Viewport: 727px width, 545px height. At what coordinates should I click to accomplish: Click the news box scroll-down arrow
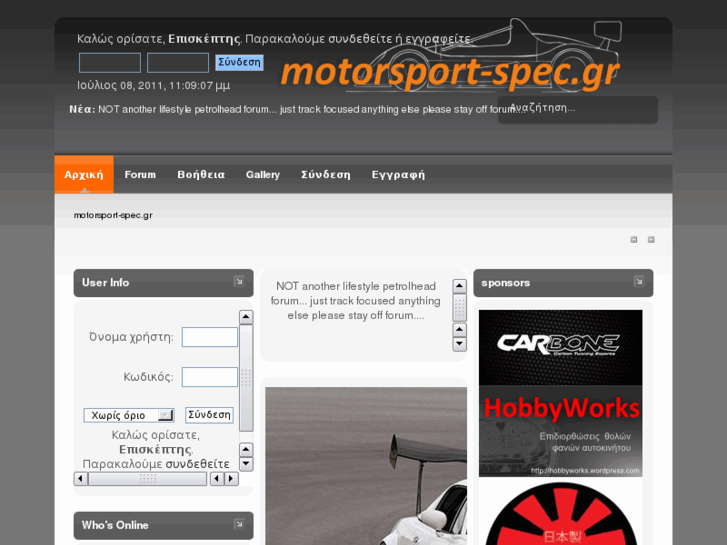pos(459,344)
